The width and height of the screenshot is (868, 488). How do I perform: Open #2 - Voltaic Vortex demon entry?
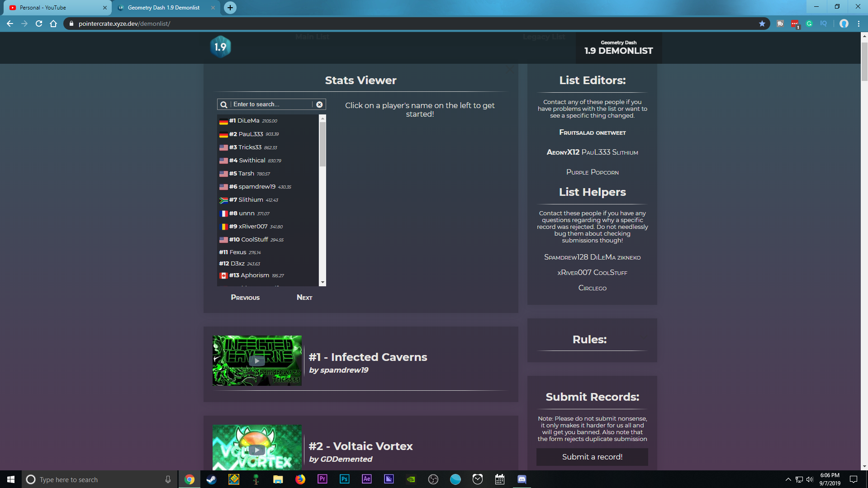point(360,446)
